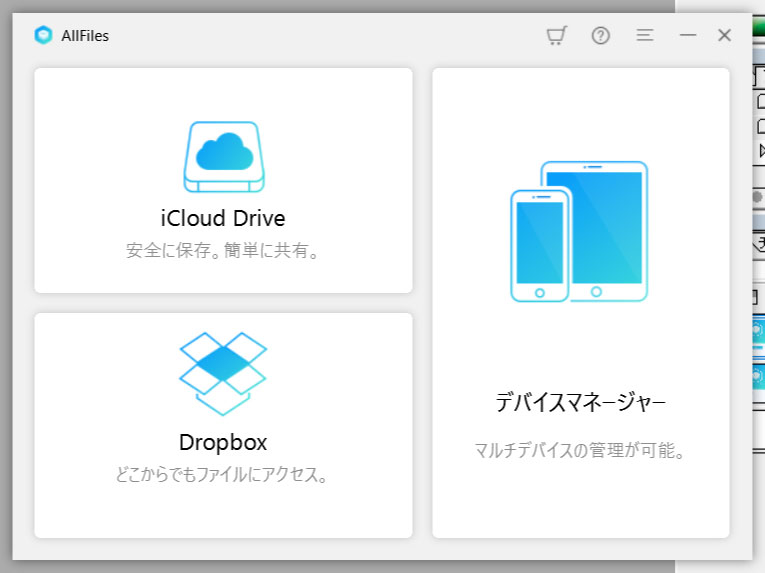Open the shopping cart icon

click(556, 36)
